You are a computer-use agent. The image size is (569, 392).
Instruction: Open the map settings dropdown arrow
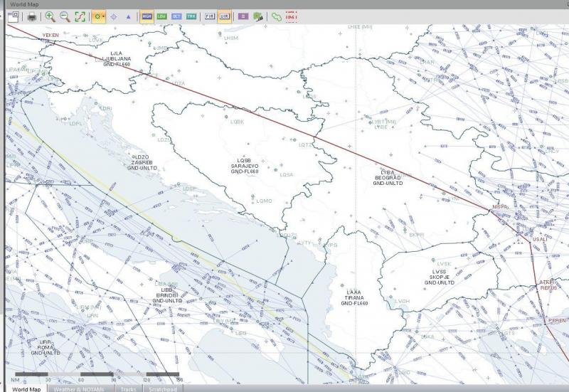[104, 16]
